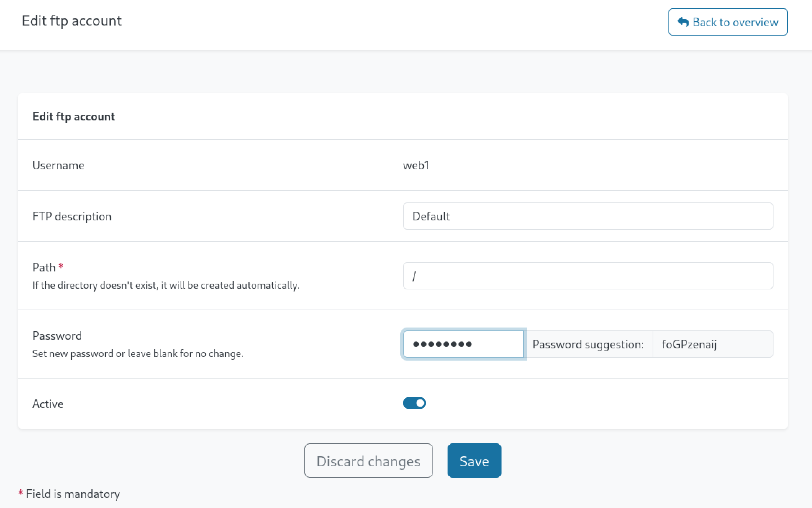
Task: Click the FTP description label
Action: (72, 216)
